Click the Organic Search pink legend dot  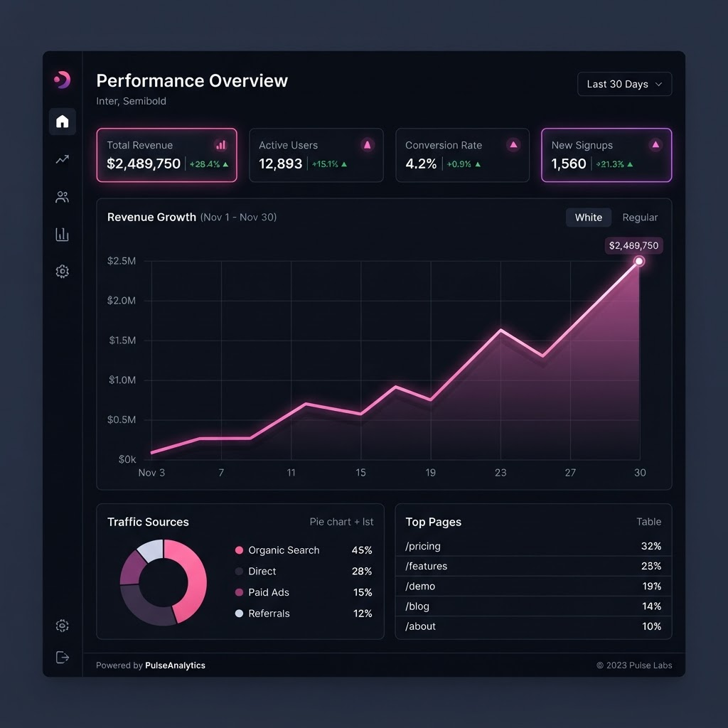point(239,550)
